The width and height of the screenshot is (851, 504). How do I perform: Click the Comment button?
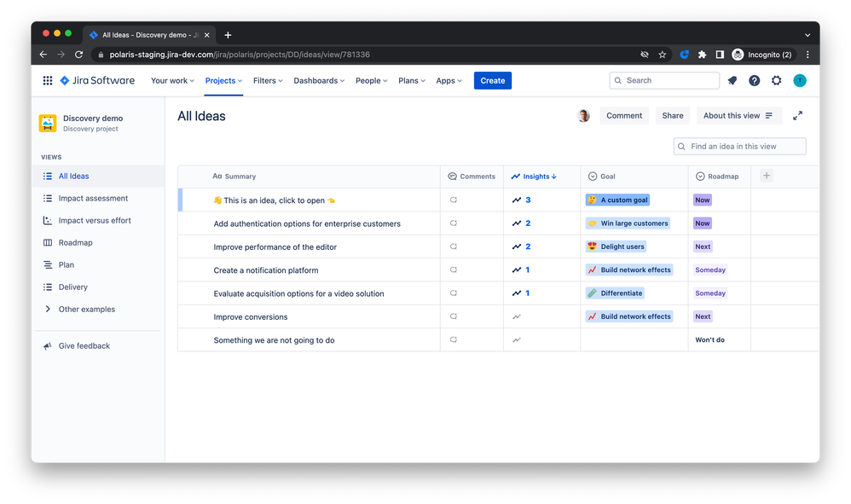point(624,116)
